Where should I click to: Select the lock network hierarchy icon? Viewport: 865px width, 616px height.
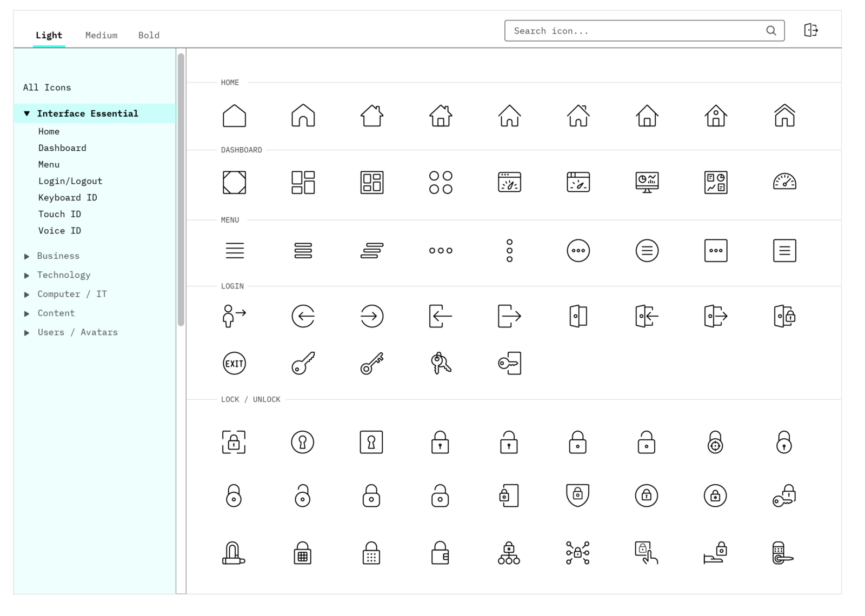coord(509,553)
